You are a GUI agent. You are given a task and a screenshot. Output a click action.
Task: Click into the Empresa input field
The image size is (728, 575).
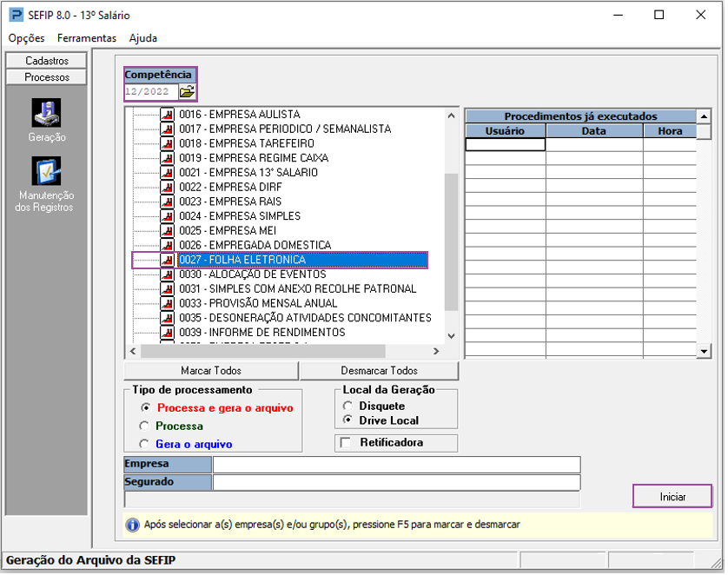click(396, 465)
